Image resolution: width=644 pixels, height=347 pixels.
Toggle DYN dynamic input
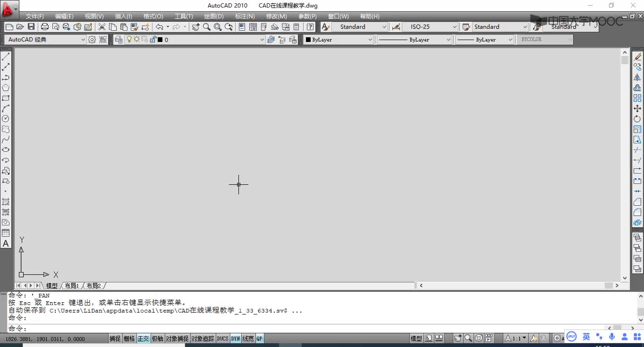tap(235, 339)
